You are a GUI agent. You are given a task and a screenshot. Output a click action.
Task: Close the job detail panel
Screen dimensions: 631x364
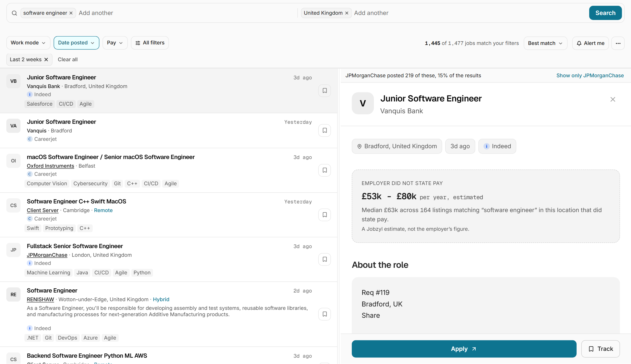[613, 99]
